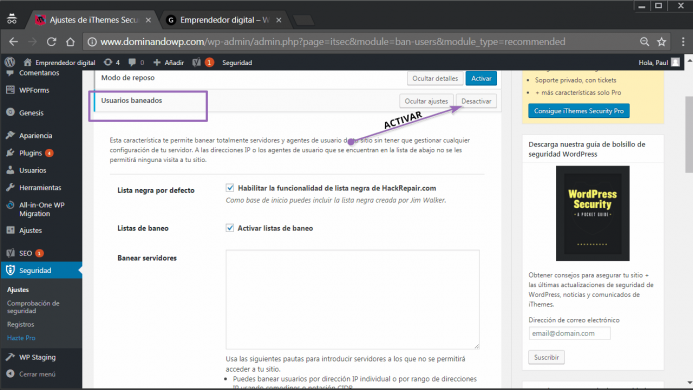The height and width of the screenshot is (390, 693).
Task: Click inside Banear servidores text area
Action: 353,299
